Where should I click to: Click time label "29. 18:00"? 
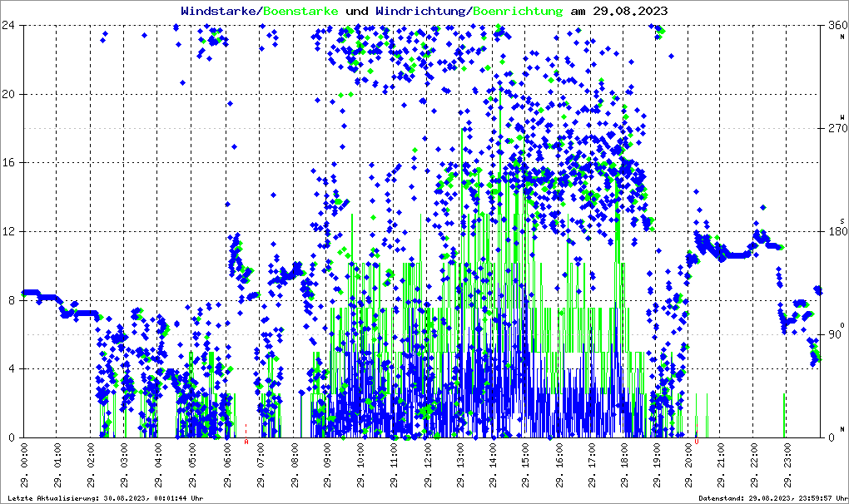(x=623, y=465)
